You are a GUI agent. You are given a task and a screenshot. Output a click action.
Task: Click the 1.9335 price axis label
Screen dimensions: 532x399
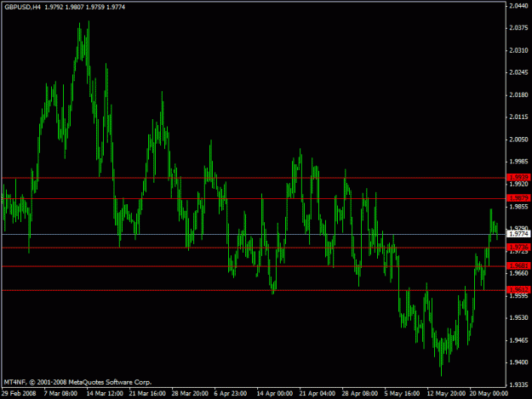point(518,385)
